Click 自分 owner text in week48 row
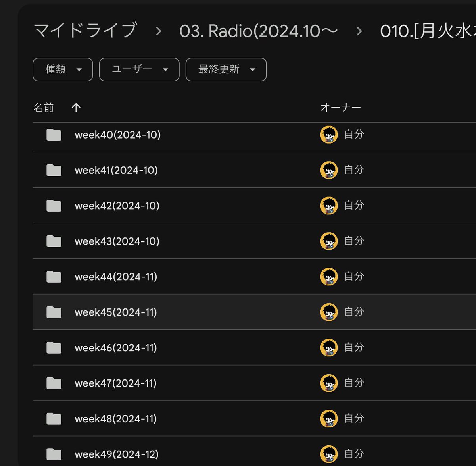This screenshot has height=466, width=476. pyautogui.click(x=354, y=418)
